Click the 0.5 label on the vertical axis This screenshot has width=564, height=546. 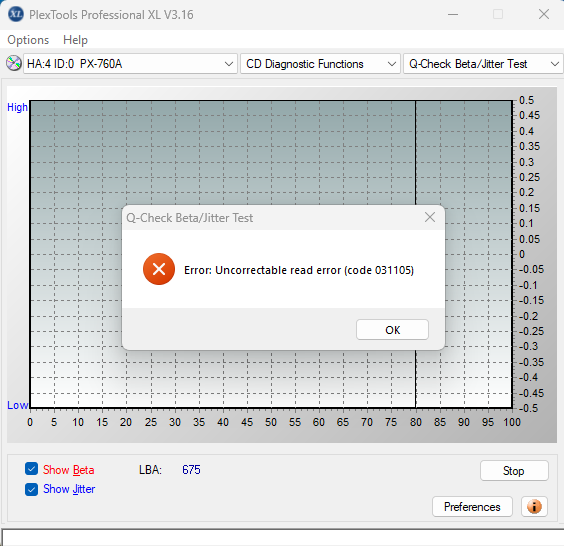click(526, 100)
